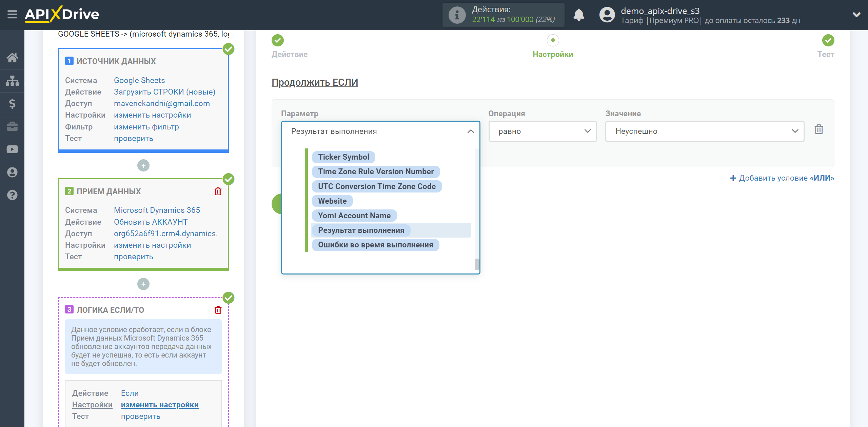Add a step after the Прием данных block
The height and width of the screenshot is (427, 868).
coord(143,284)
